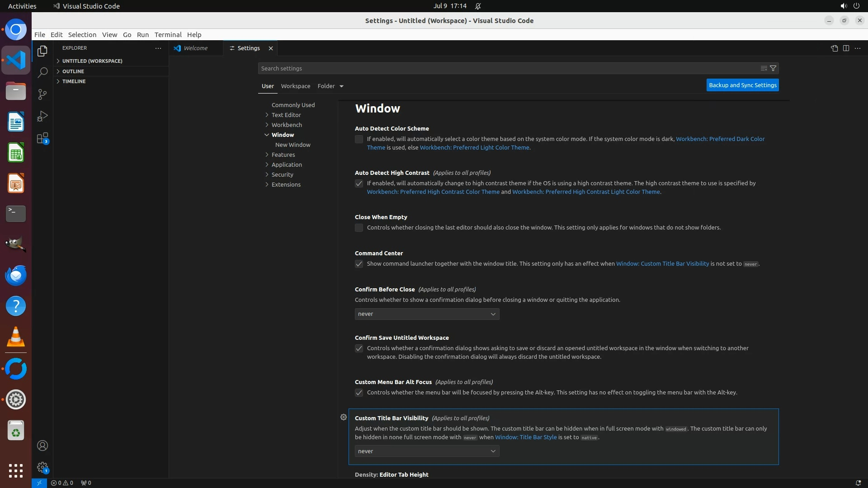Open the Terminal menu
The width and height of the screenshot is (868, 488).
(168, 35)
